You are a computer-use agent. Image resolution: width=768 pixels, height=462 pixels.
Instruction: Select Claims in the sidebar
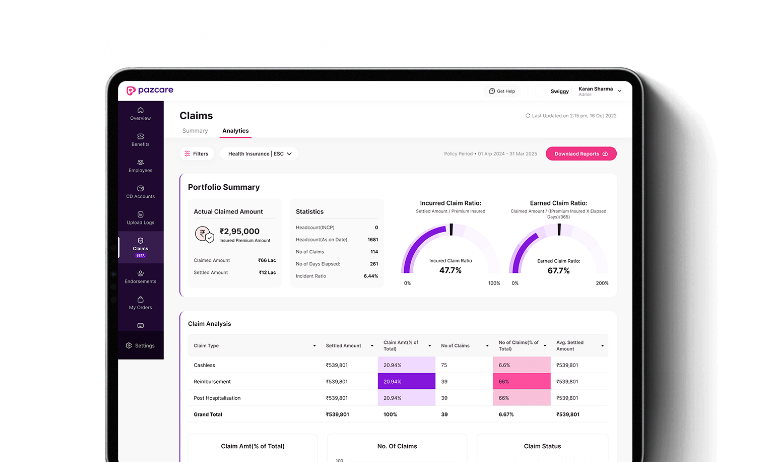click(x=140, y=247)
